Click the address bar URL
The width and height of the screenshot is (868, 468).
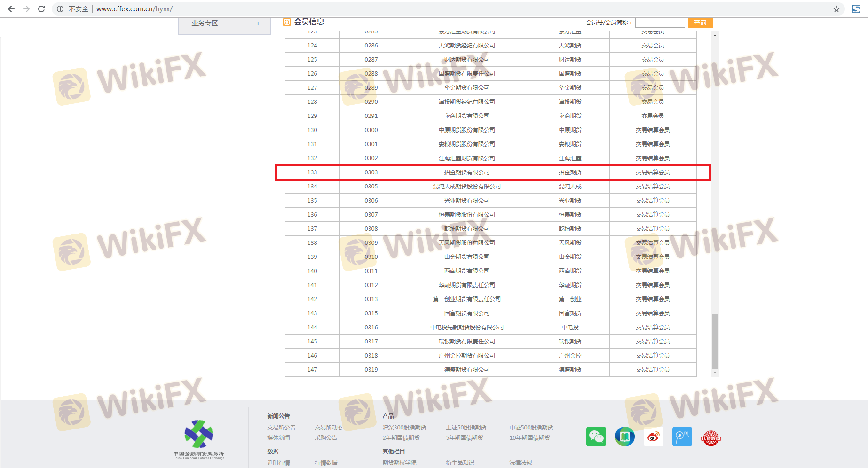click(134, 9)
